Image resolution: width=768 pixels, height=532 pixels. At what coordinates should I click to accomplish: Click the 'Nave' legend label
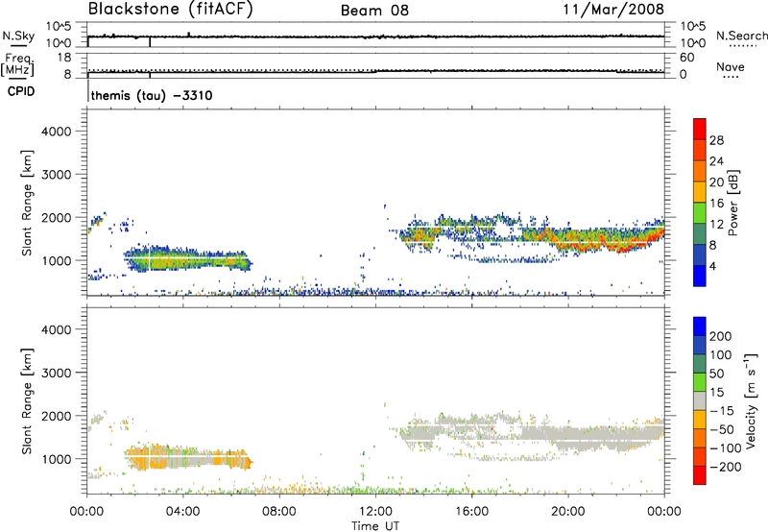click(x=731, y=67)
